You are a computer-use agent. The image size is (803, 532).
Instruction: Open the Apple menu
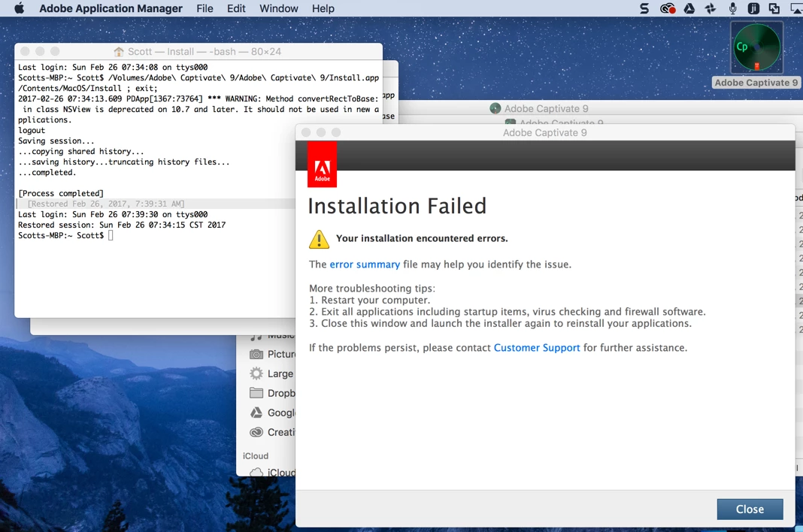pos(20,8)
